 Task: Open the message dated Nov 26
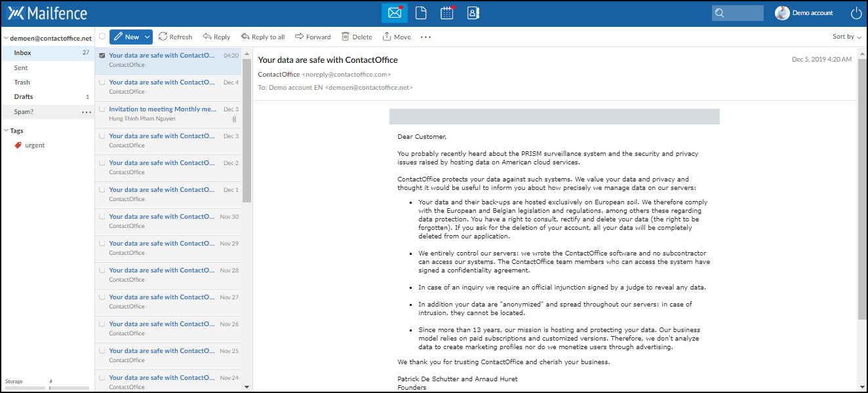click(x=168, y=329)
